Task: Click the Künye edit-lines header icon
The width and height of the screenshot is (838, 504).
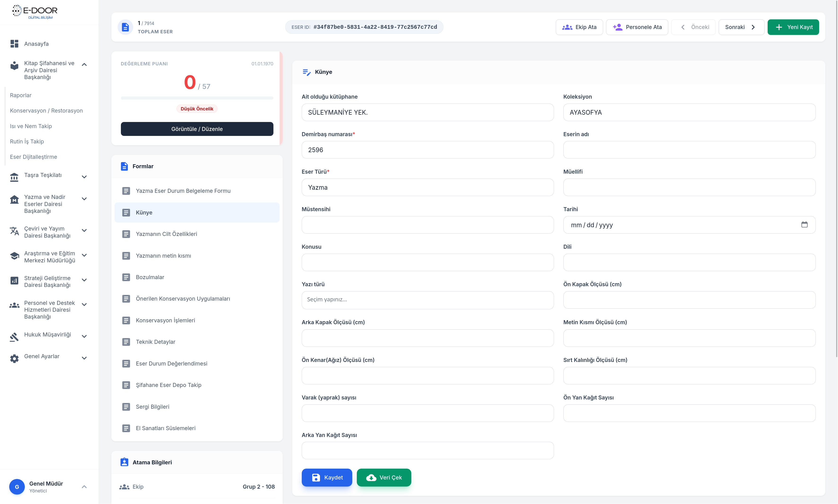Action: tap(306, 72)
